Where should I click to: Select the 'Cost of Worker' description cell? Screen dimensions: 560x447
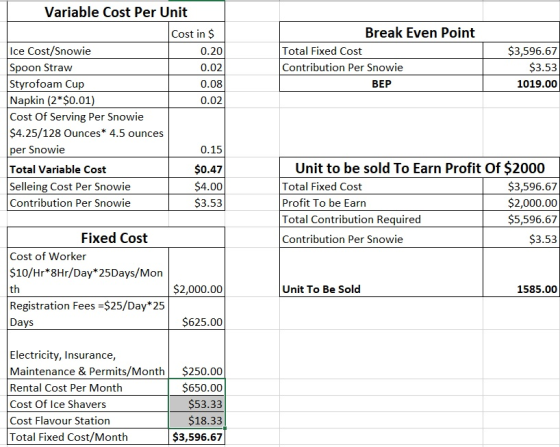pos(88,272)
